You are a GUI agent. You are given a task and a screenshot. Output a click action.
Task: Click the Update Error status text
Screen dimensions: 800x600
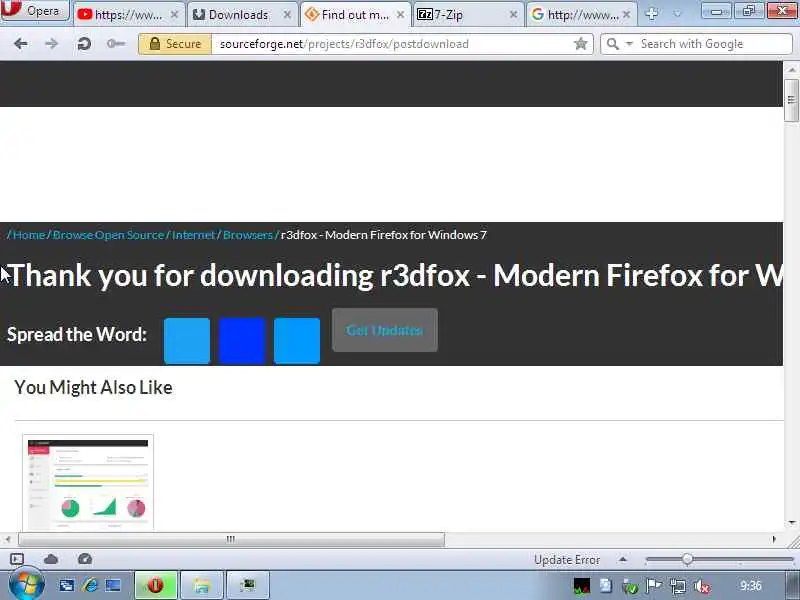[567, 560]
